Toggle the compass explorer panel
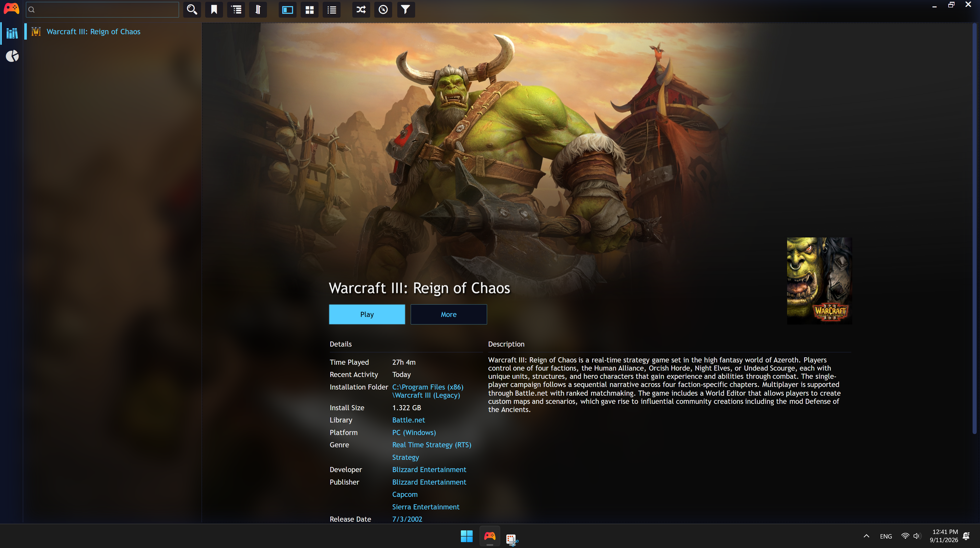Viewport: 980px width, 548px height. click(x=383, y=9)
